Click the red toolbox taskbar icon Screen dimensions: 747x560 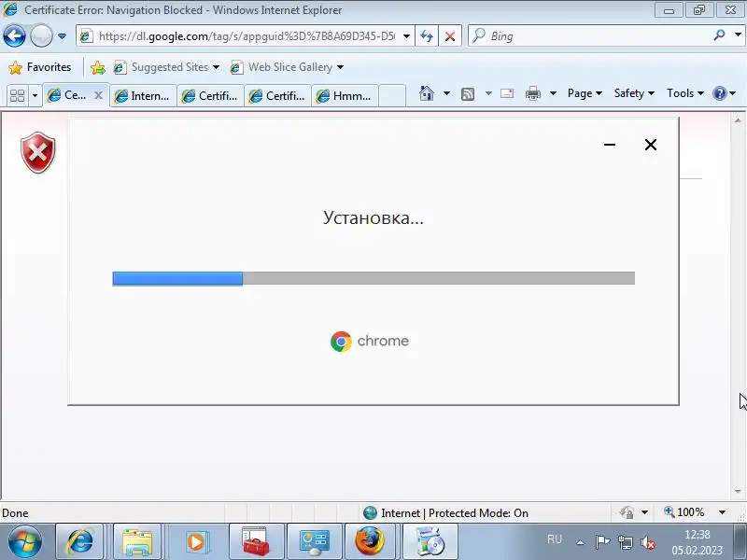coord(256,542)
